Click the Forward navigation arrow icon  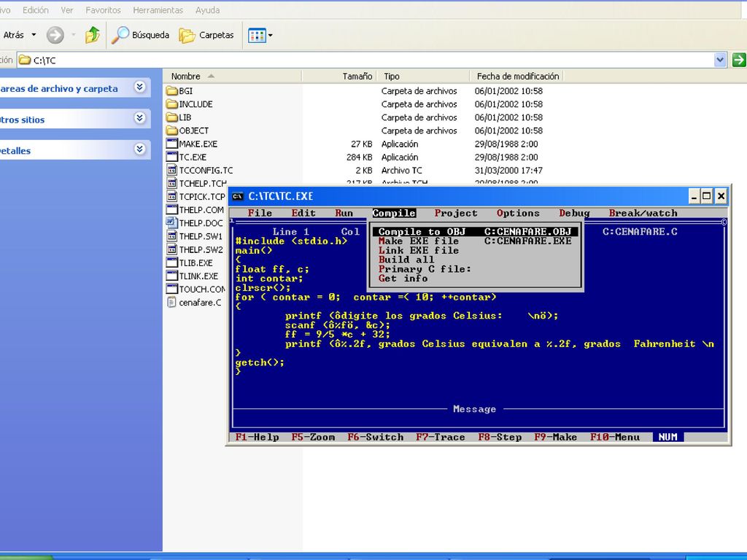tap(55, 35)
